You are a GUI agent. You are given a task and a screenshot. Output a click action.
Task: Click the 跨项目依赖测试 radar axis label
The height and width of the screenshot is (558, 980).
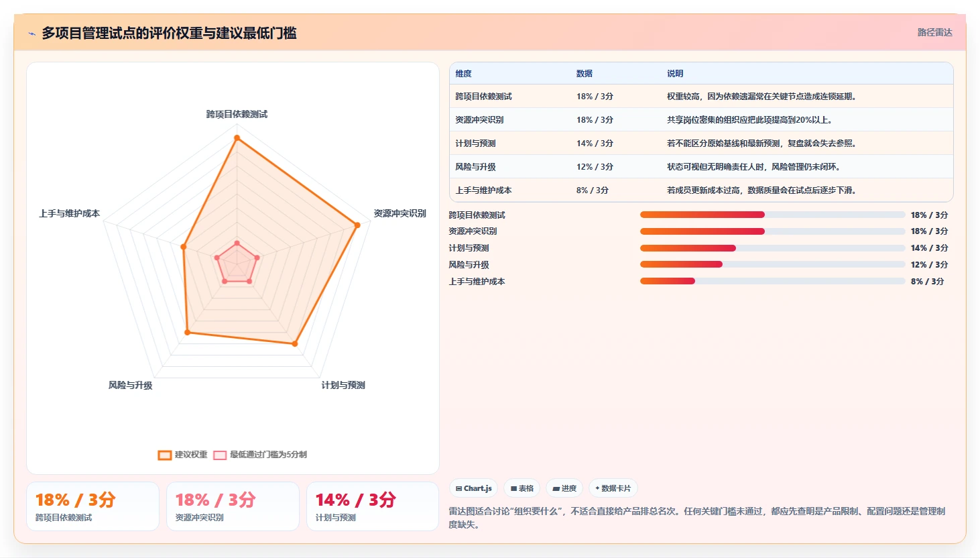237,115
